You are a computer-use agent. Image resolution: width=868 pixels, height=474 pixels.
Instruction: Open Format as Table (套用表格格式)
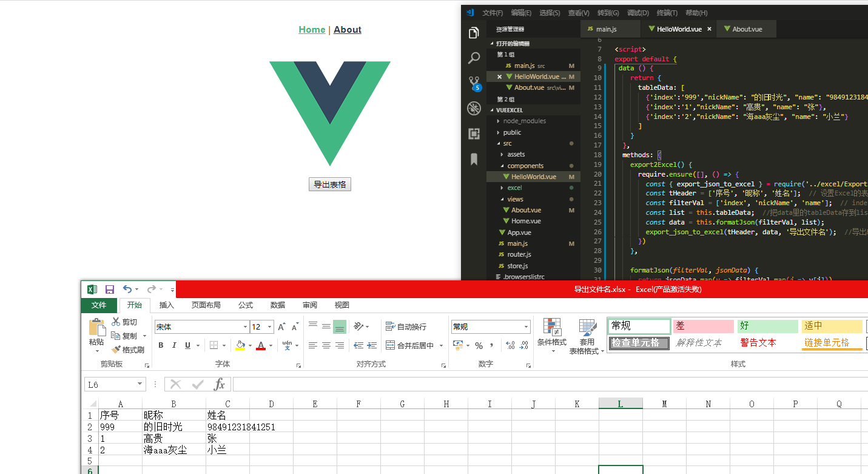coord(587,337)
